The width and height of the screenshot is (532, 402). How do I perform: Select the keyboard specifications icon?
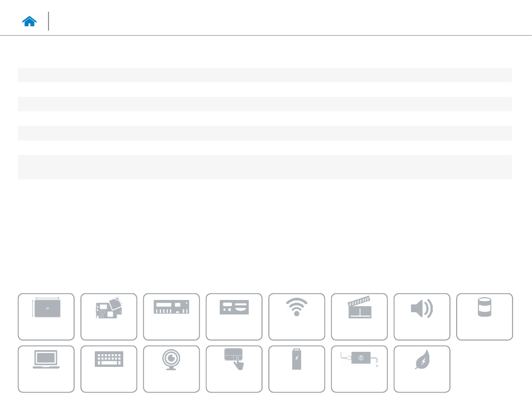tap(109, 359)
